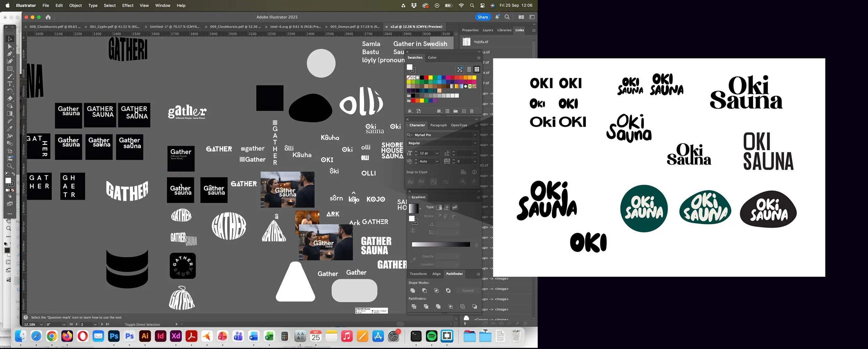Select the Rotate tool
868x349 pixels.
10,91
